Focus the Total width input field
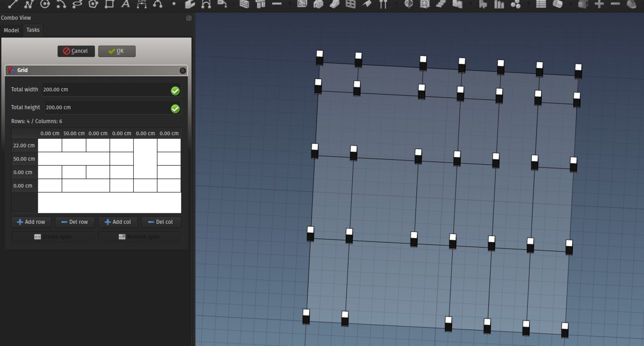This screenshot has width=644, height=346. click(x=111, y=90)
